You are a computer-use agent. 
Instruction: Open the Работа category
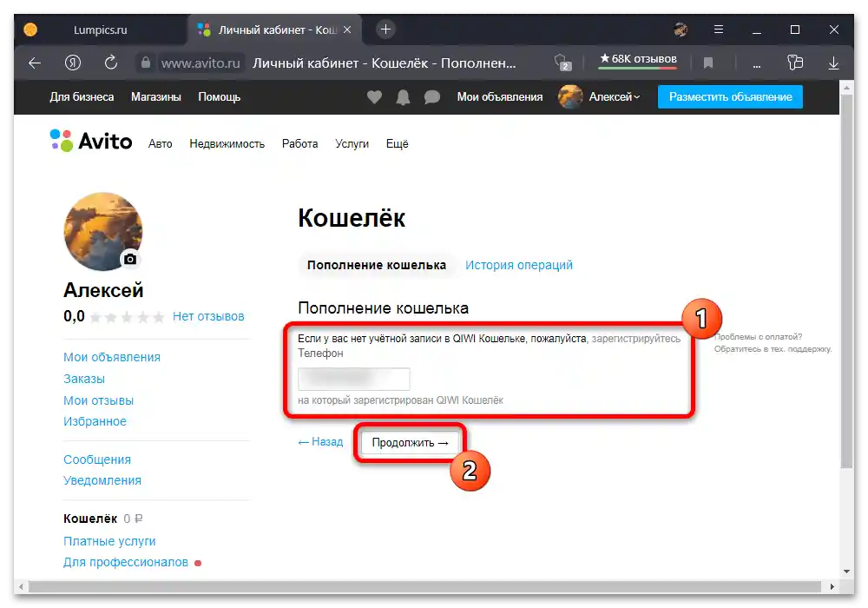299,144
